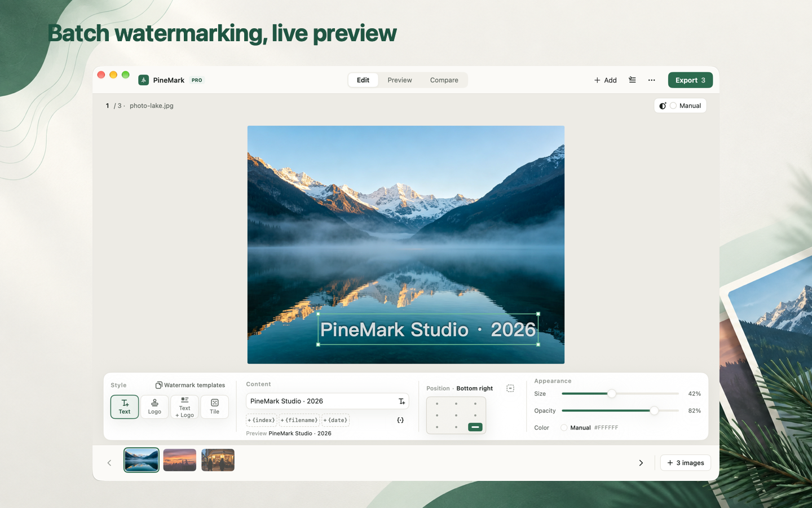
Task: Switch to the Edit tab
Action: click(363, 80)
